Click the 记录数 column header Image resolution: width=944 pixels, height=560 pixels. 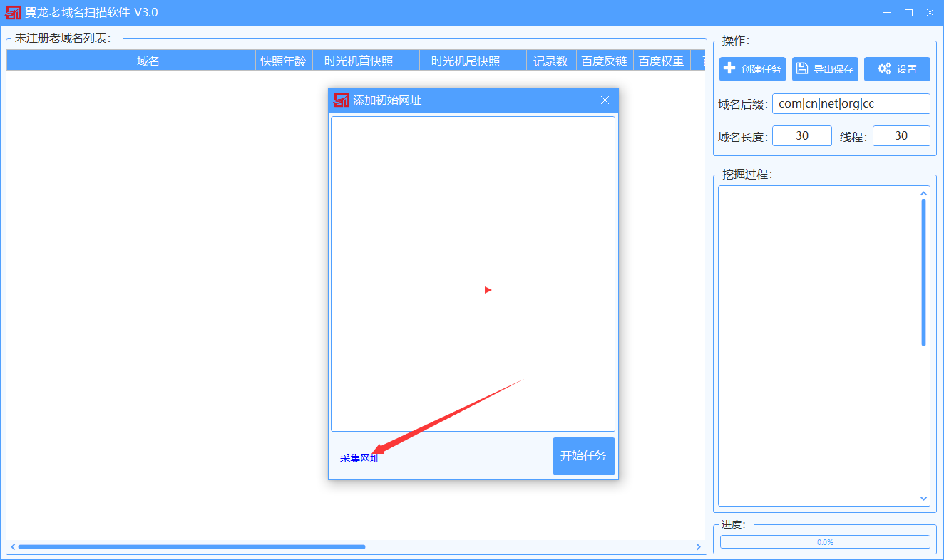click(550, 61)
